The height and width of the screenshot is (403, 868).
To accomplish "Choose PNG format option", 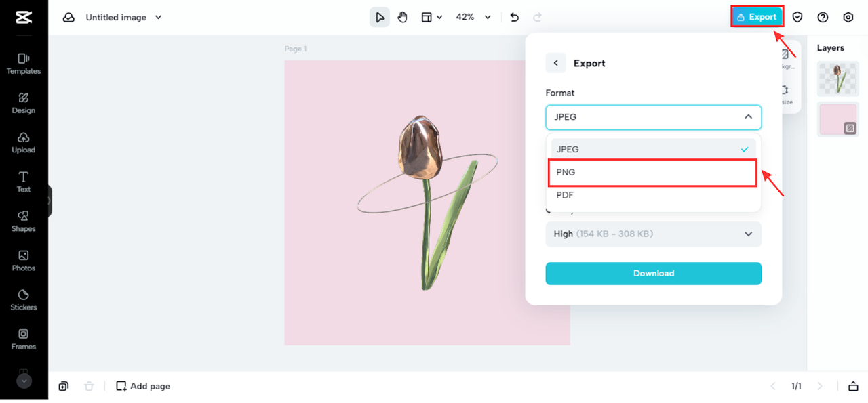I will (652, 173).
